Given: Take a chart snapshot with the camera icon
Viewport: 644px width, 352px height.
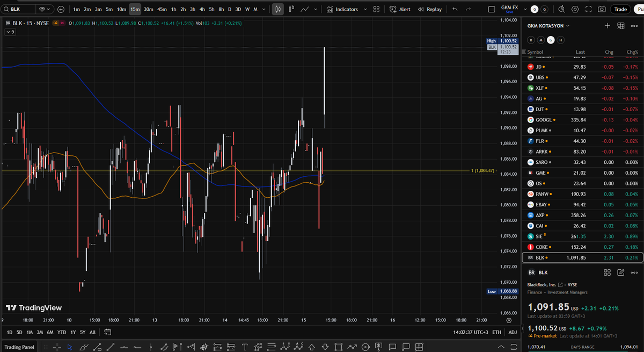Looking at the screenshot, I should coord(602,9).
